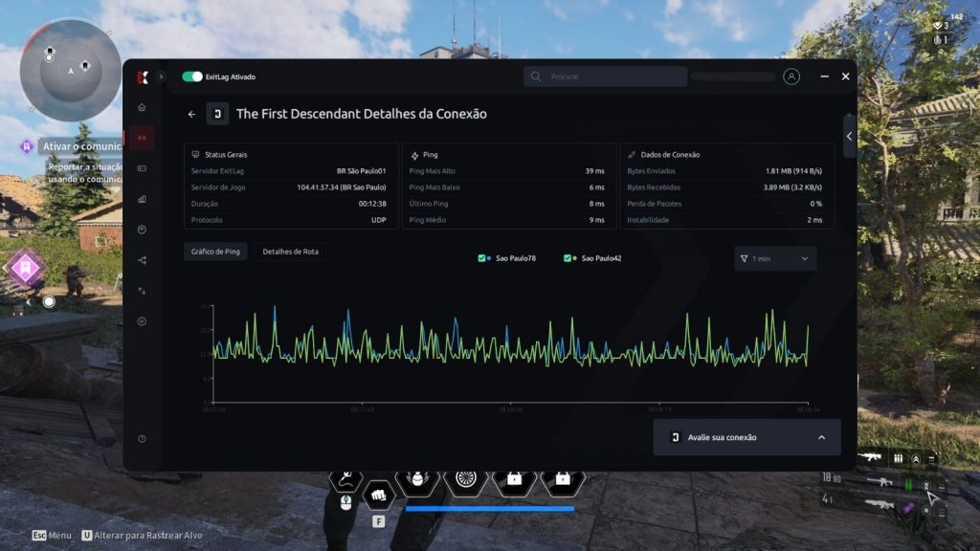Click bytes received value 3.89 MB
Screen dimensions: 980x551
pyautogui.click(x=792, y=187)
